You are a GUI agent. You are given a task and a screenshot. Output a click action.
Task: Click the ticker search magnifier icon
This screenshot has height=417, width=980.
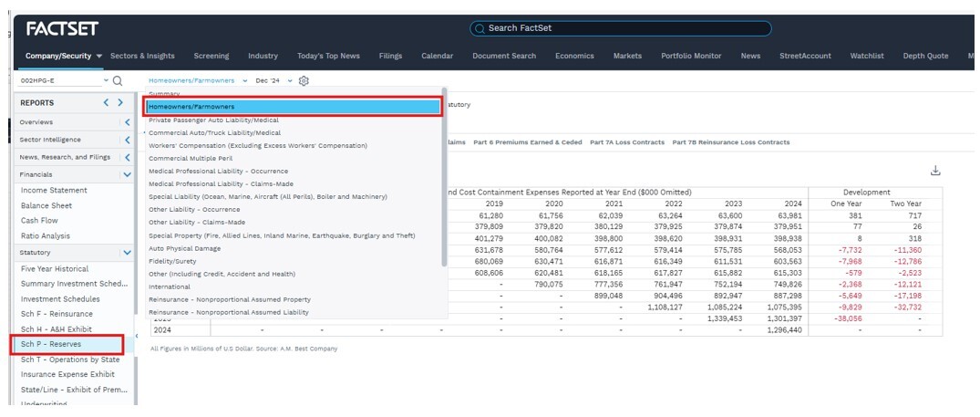[118, 80]
